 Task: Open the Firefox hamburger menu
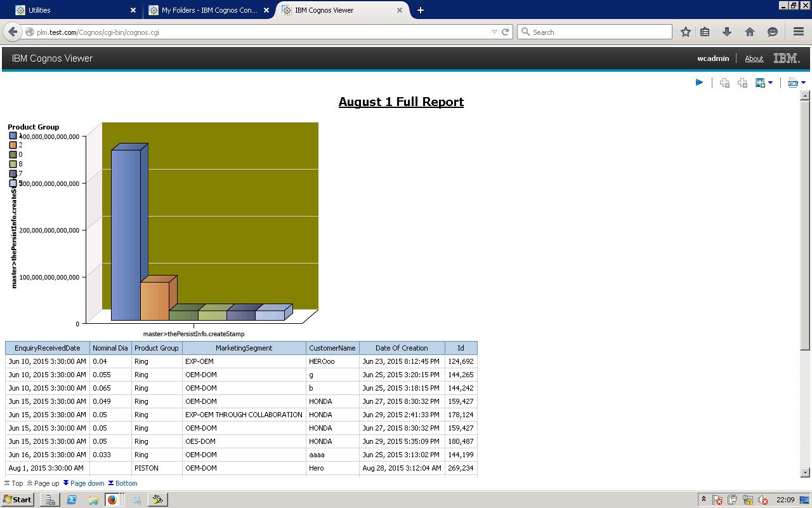point(799,32)
